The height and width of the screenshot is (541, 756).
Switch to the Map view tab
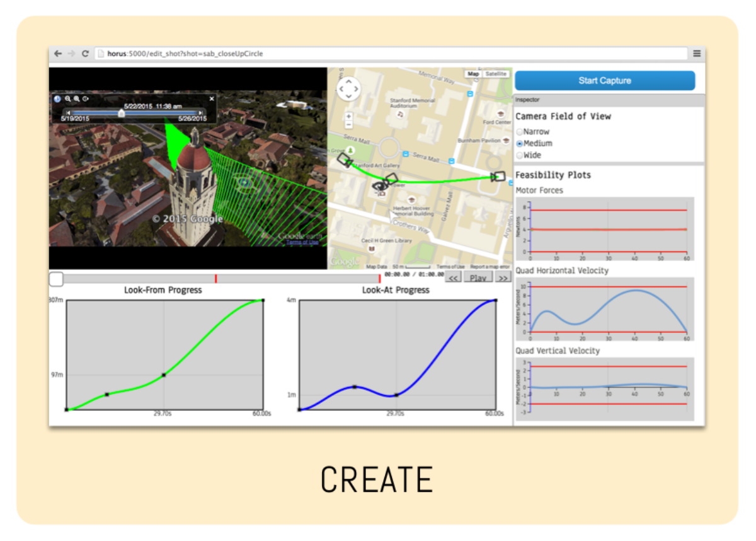click(x=473, y=74)
